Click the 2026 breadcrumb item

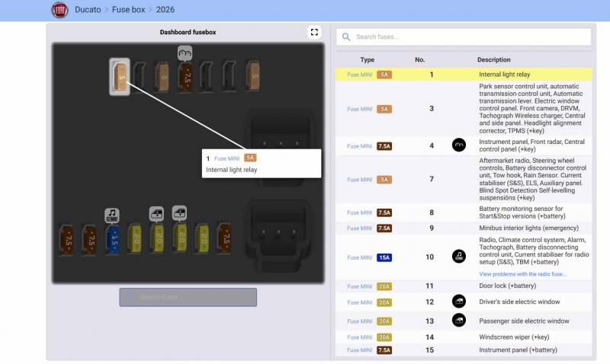tap(165, 10)
